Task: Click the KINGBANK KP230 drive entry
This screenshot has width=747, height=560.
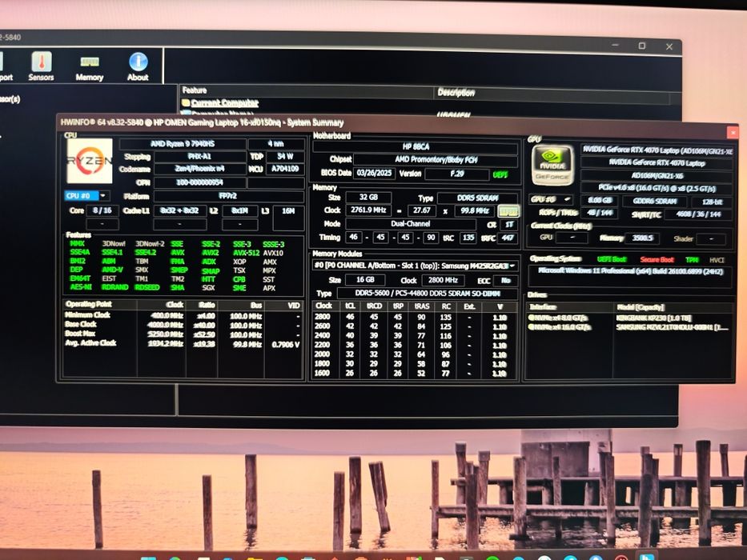Action: (653, 318)
